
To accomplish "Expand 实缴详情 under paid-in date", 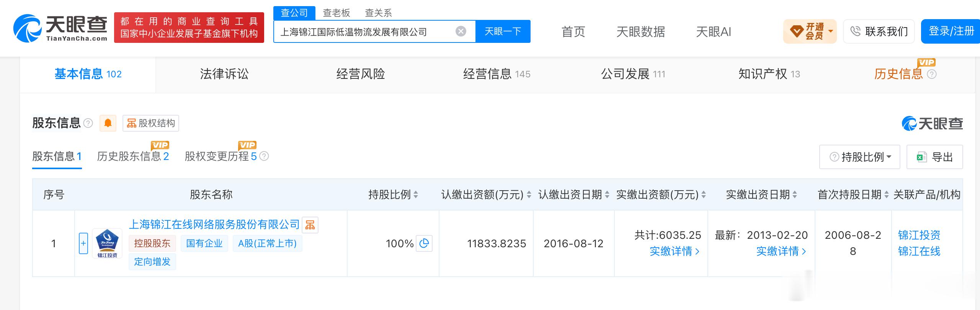I will pos(781,251).
